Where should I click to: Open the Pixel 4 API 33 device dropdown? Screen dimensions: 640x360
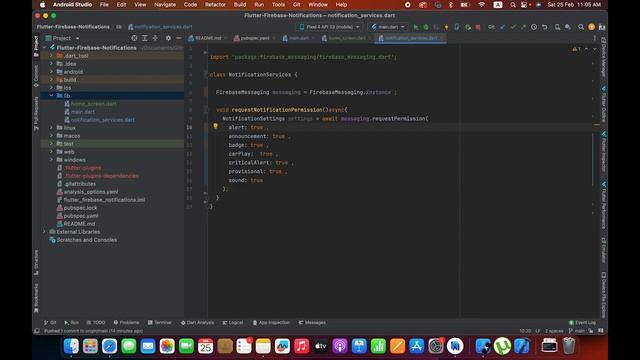329,27
